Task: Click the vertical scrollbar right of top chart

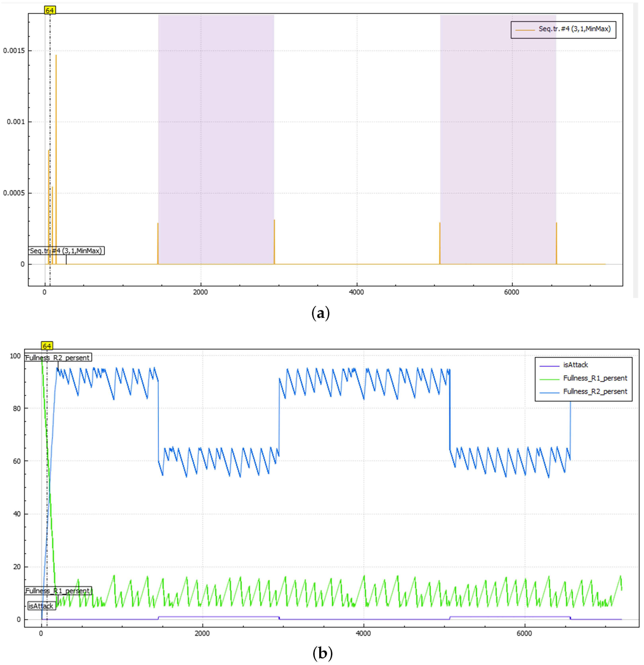Action: (635, 149)
